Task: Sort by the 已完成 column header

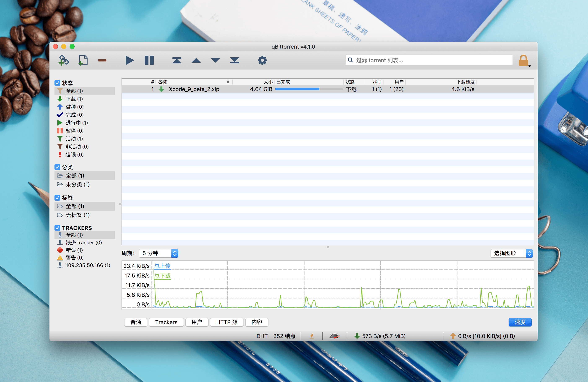Action: 309,82
